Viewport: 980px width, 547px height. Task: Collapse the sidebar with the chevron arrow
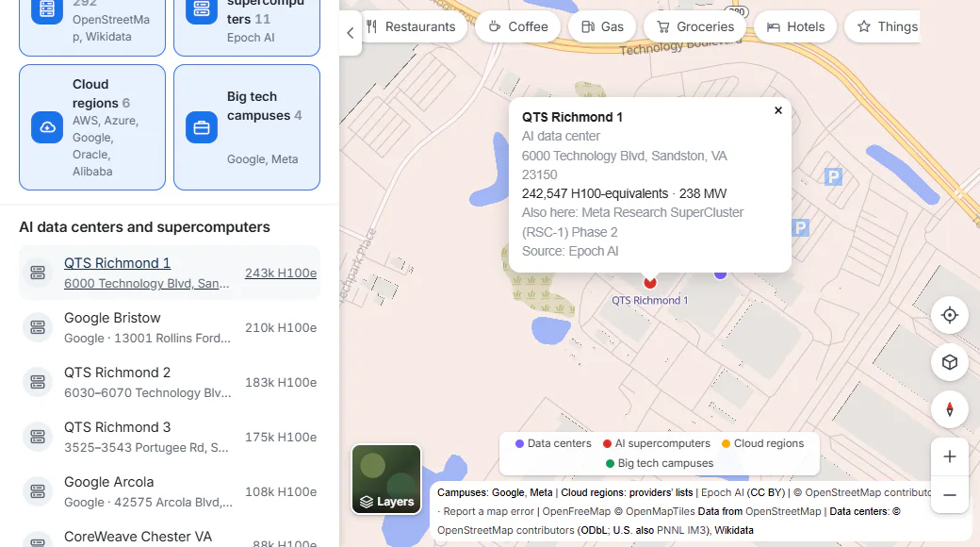point(350,33)
